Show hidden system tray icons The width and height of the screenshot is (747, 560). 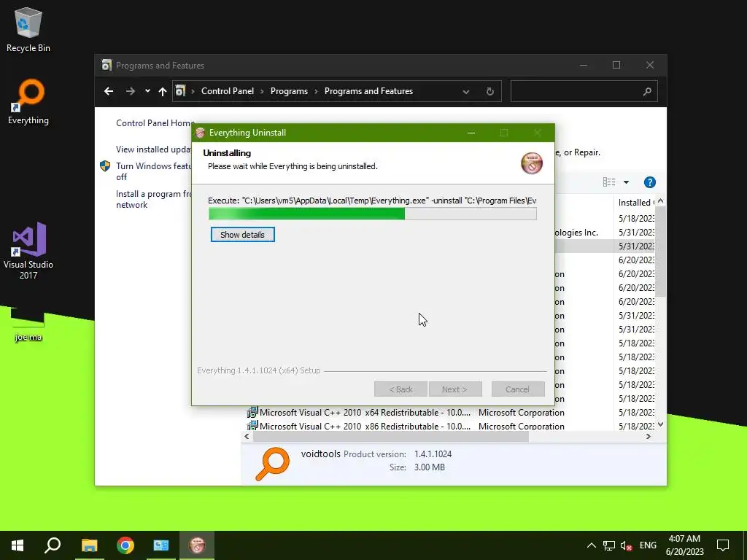pos(591,545)
